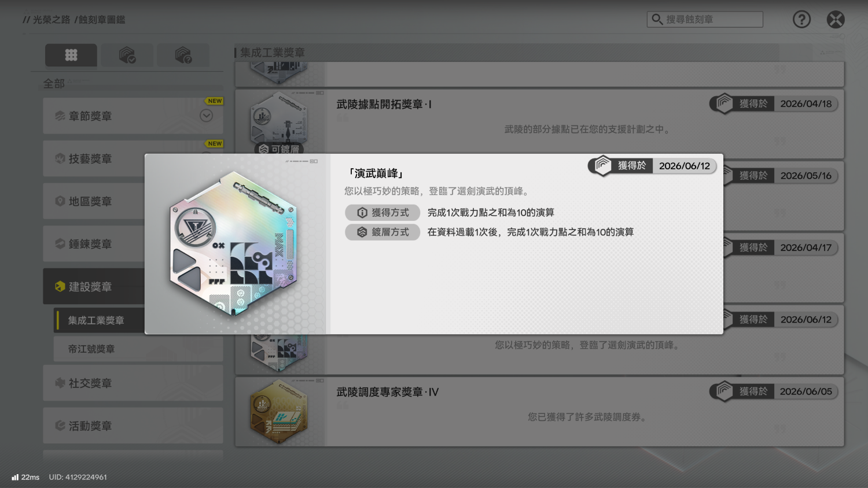Click the 全部 heading label
868x488 pixels.
coord(54,84)
